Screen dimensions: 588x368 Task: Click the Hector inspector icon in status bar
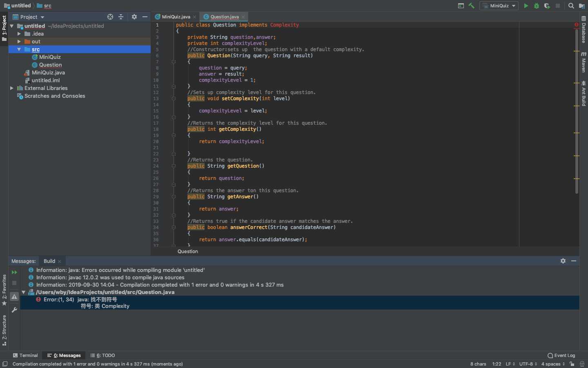(x=582, y=364)
